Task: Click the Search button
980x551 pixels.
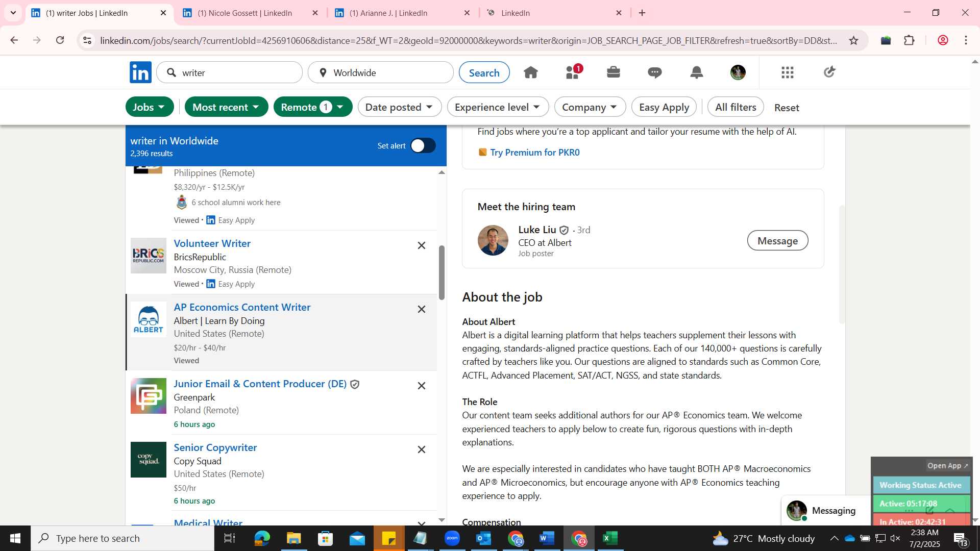Action: tap(484, 72)
